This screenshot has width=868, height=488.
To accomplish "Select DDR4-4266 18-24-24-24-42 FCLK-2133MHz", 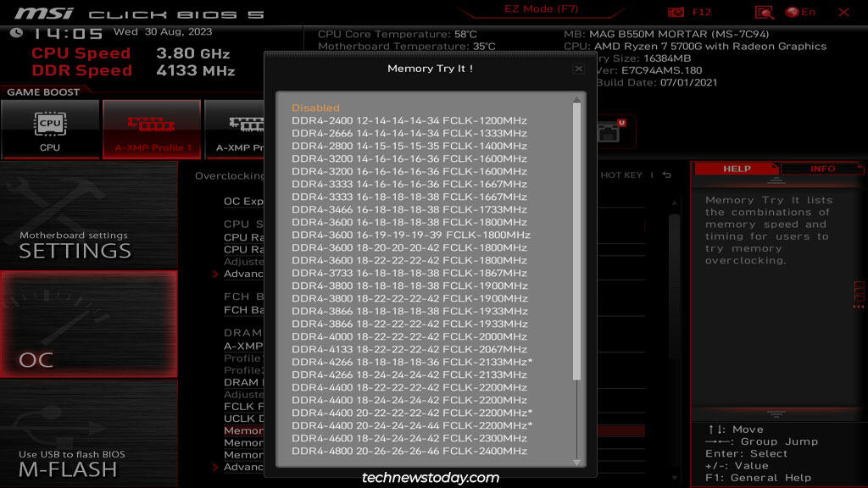I will coord(409,375).
